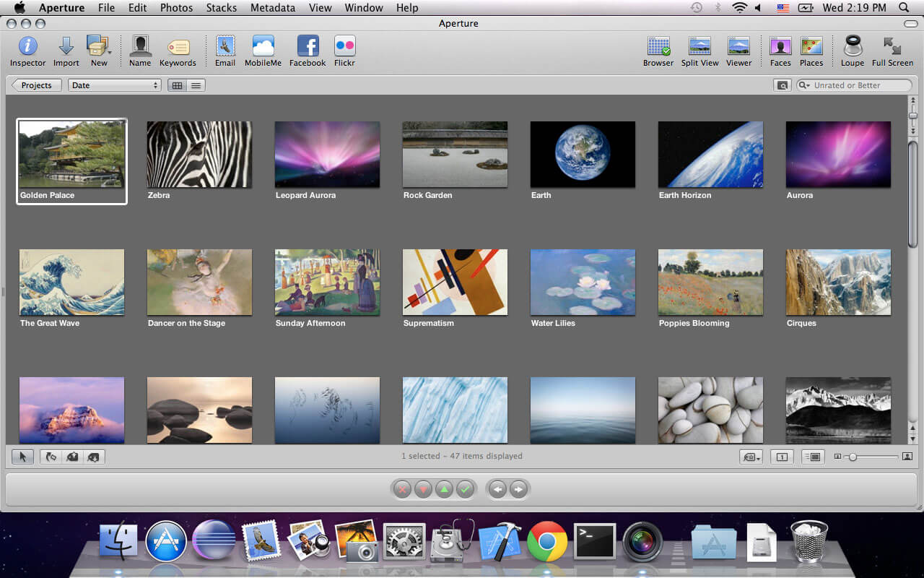Open the metadata overlays dropdown
This screenshot has width=924, height=578.
(751, 457)
